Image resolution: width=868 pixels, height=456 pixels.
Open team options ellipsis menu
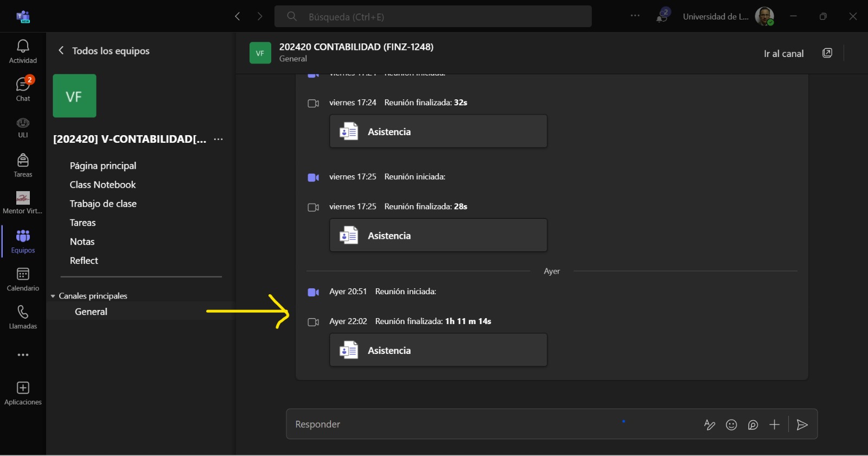click(x=218, y=139)
